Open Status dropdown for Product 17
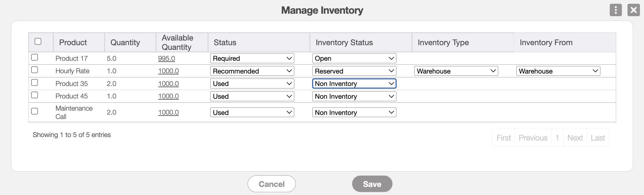Image resolution: width=644 pixels, height=195 pixels. pyautogui.click(x=252, y=59)
